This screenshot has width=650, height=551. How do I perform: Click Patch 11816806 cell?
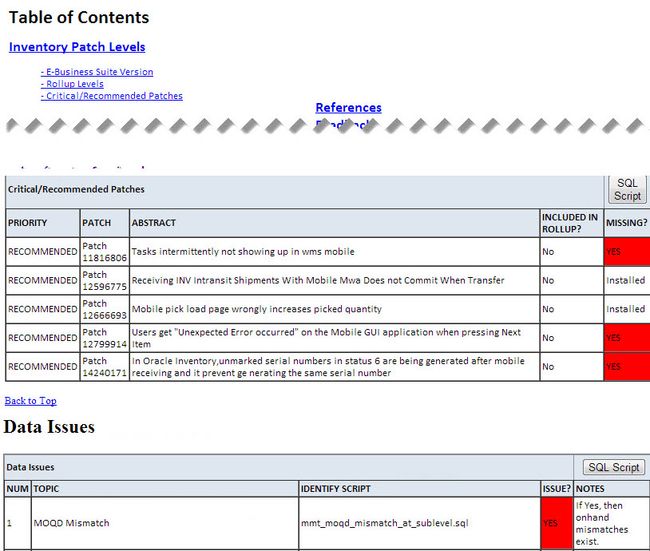tap(104, 252)
